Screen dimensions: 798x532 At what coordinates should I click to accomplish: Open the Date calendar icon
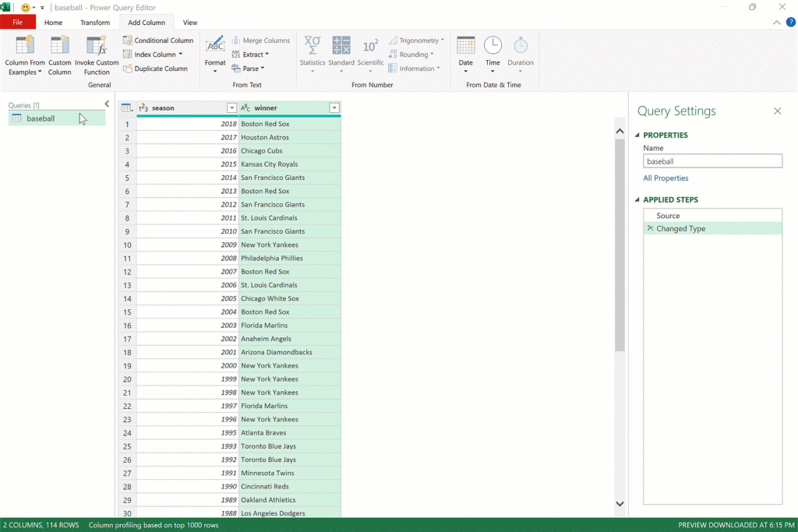click(465, 45)
